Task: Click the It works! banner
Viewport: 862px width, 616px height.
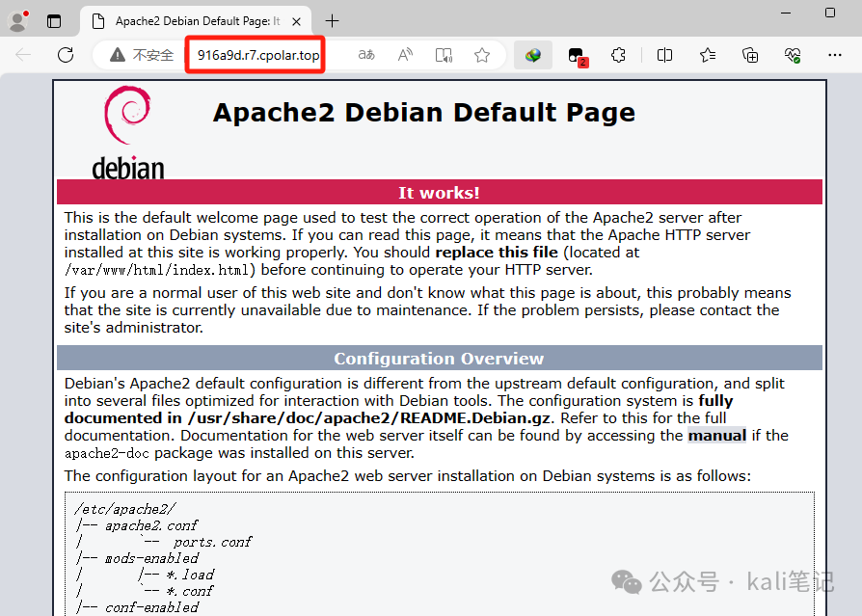Action: pyautogui.click(x=440, y=193)
